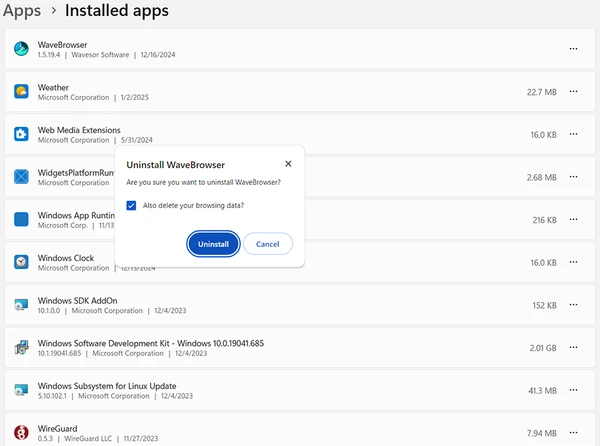
Task: Click the Windows Clock app icon
Action: (x=21, y=262)
